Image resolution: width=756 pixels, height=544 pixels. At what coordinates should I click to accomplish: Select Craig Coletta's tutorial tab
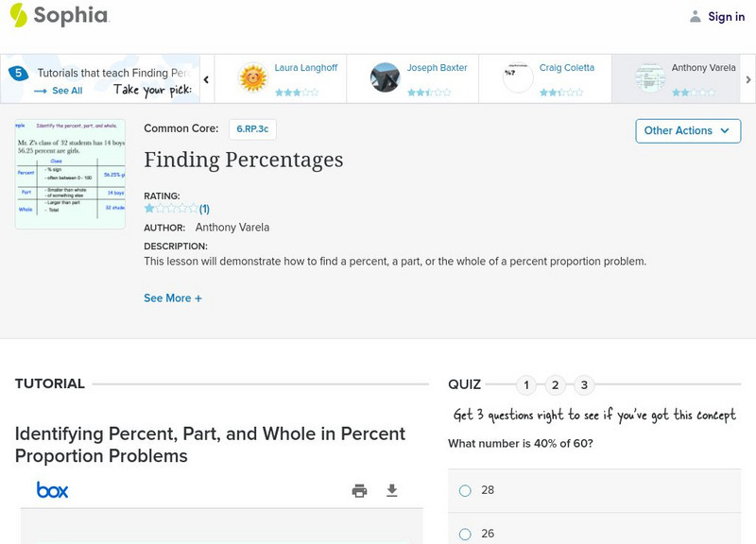(x=544, y=77)
